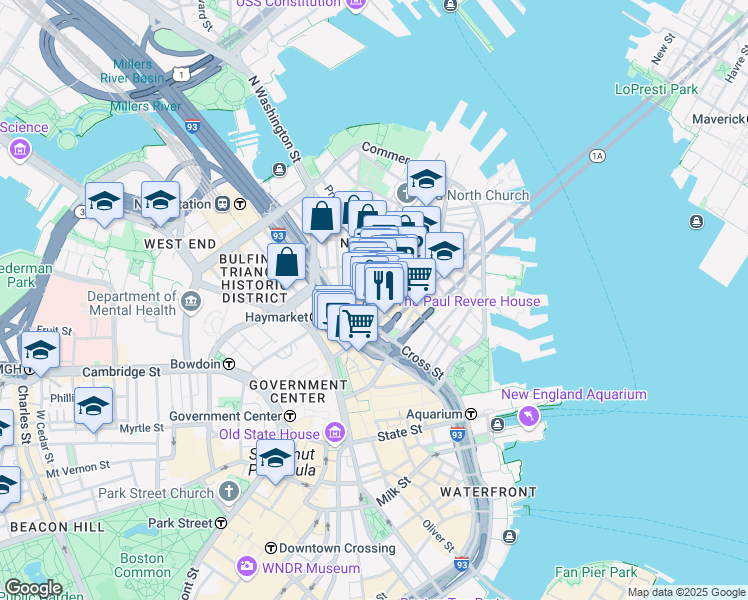The width and height of the screenshot is (748, 600).
Task: Open the fork and knife restaurant marker
Action: coord(384,286)
